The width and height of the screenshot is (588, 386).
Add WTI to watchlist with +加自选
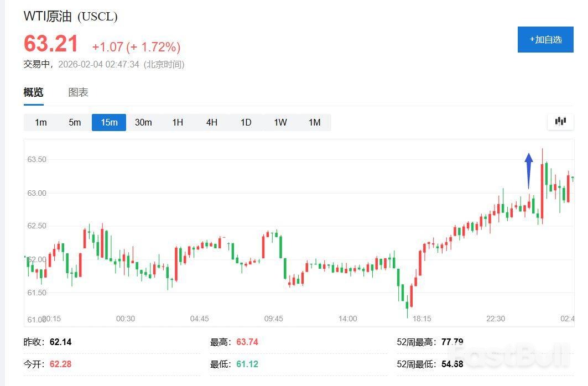click(x=545, y=39)
